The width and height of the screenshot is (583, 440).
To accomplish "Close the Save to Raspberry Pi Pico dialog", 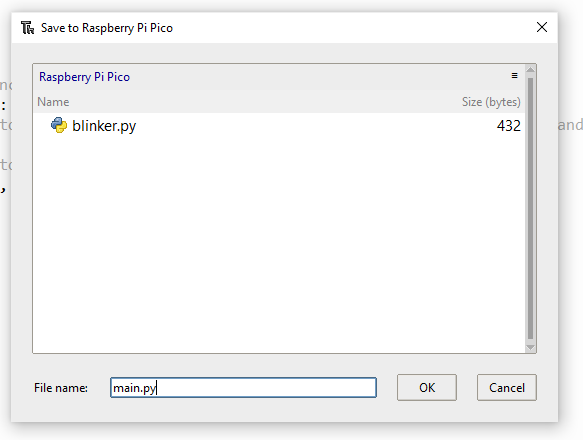I will click(x=542, y=27).
